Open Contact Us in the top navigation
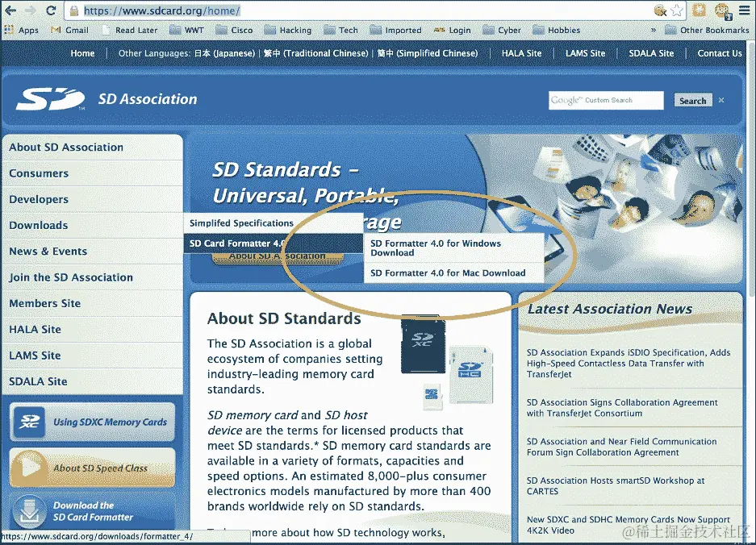756x545 pixels. [720, 53]
